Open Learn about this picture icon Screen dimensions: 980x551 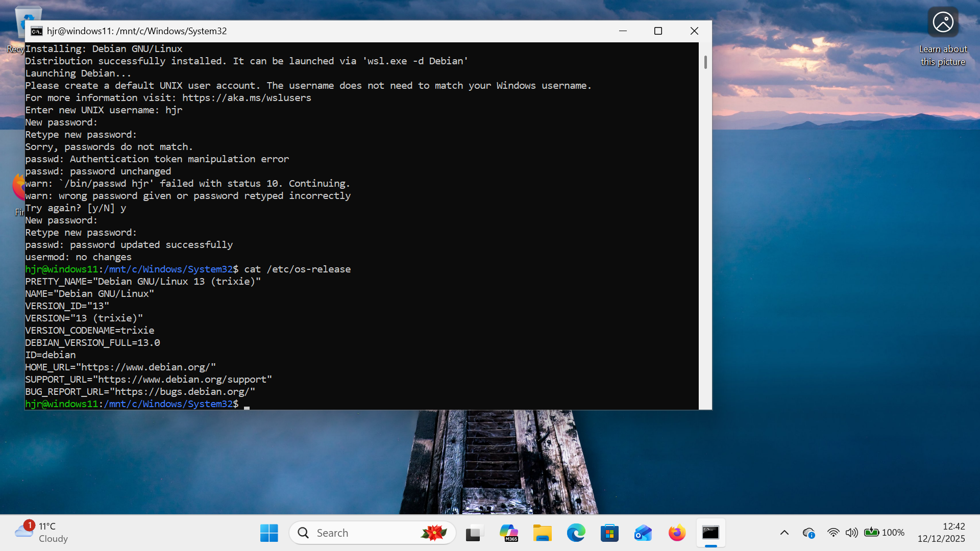(x=943, y=22)
